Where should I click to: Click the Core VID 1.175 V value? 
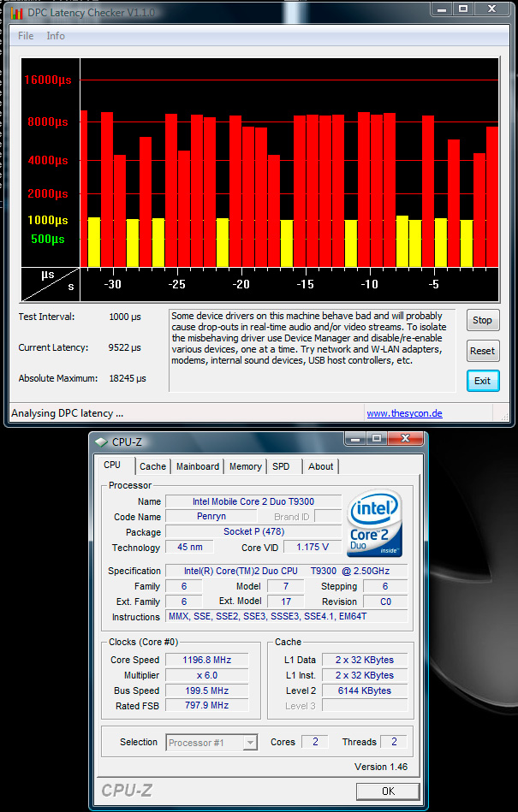(313, 547)
